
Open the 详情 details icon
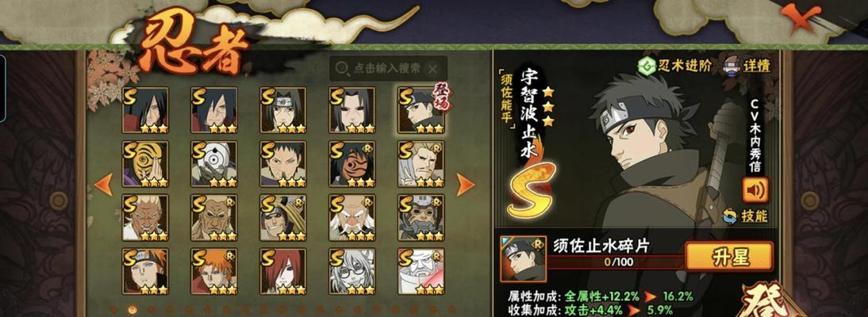[747, 66]
